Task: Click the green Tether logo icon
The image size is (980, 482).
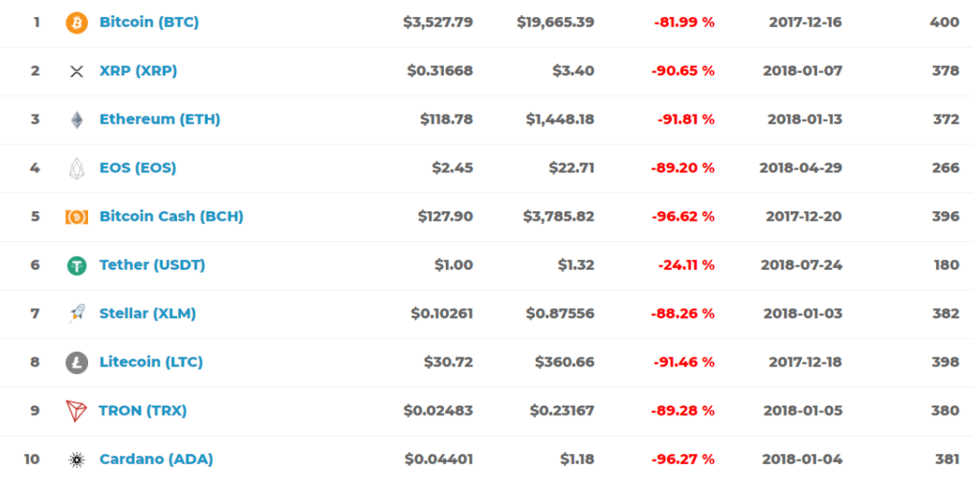Action: pyautogui.click(x=77, y=265)
